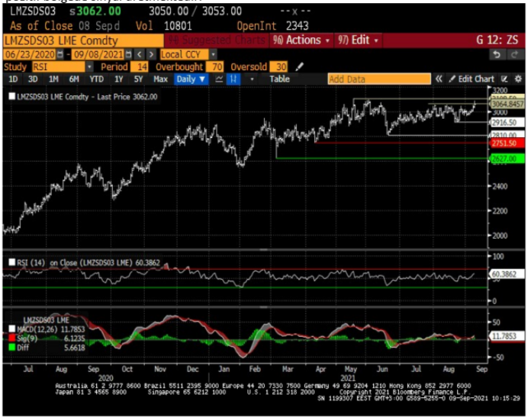Click the red Sig(9) color swatch
This screenshot has width=531, height=420.
(x=12, y=338)
